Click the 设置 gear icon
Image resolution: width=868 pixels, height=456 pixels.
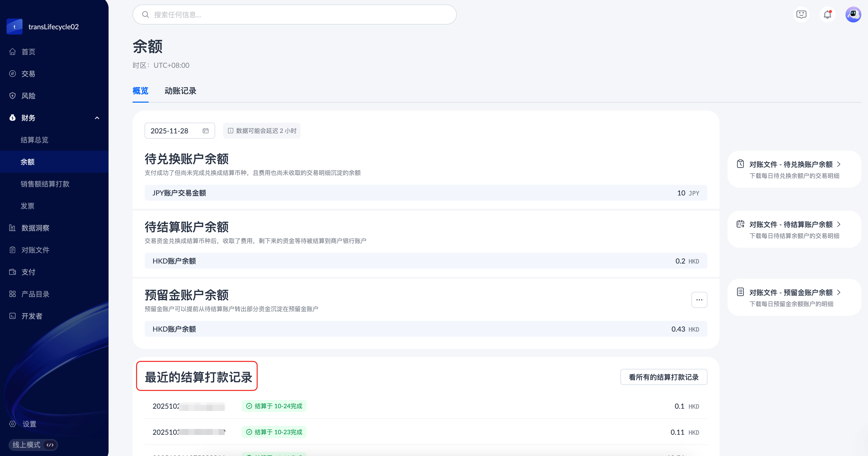pyautogui.click(x=13, y=424)
